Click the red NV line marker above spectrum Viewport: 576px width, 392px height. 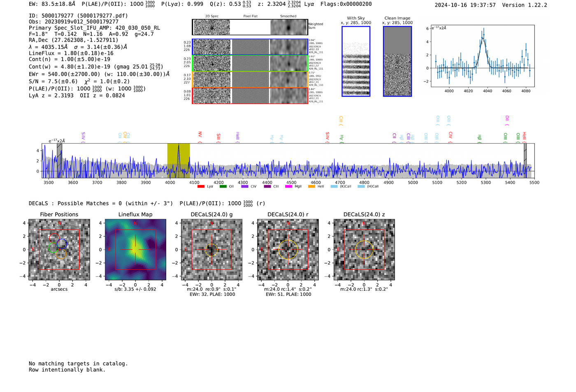click(200, 137)
